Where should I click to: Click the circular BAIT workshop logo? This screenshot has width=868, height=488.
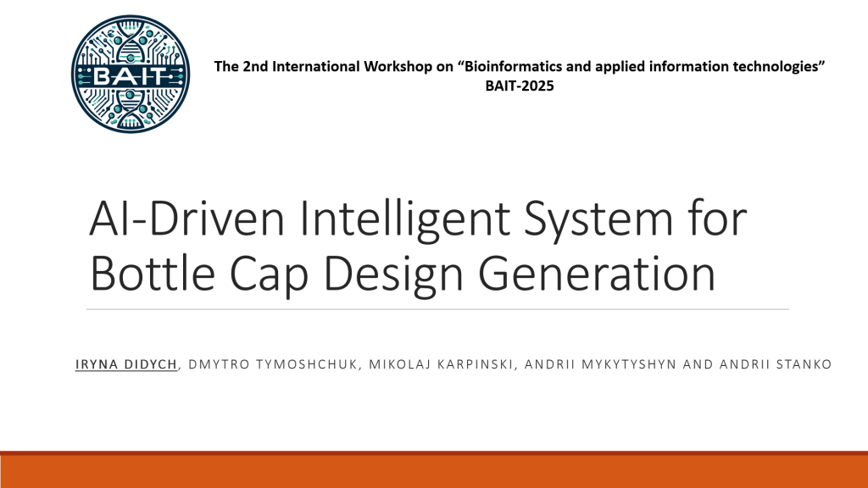pos(131,76)
